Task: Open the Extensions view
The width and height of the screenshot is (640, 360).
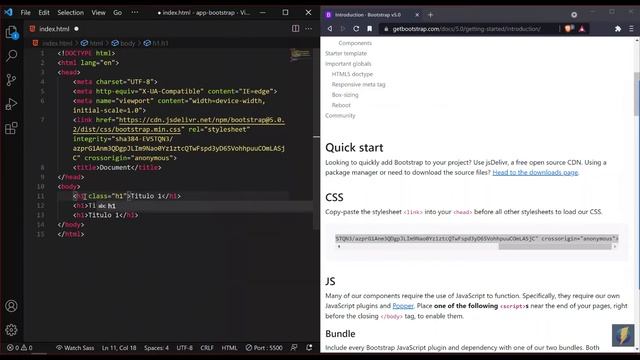Action: [11, 128]
